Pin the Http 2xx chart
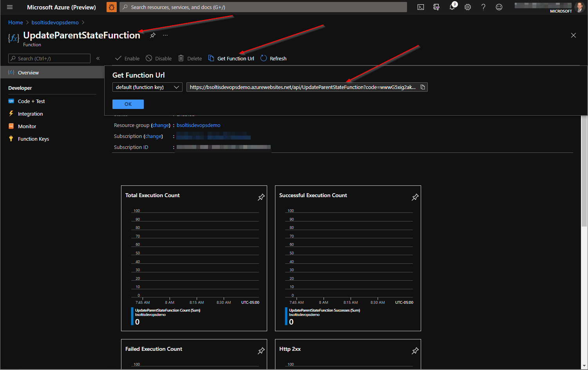 click(x=415, y=351)
